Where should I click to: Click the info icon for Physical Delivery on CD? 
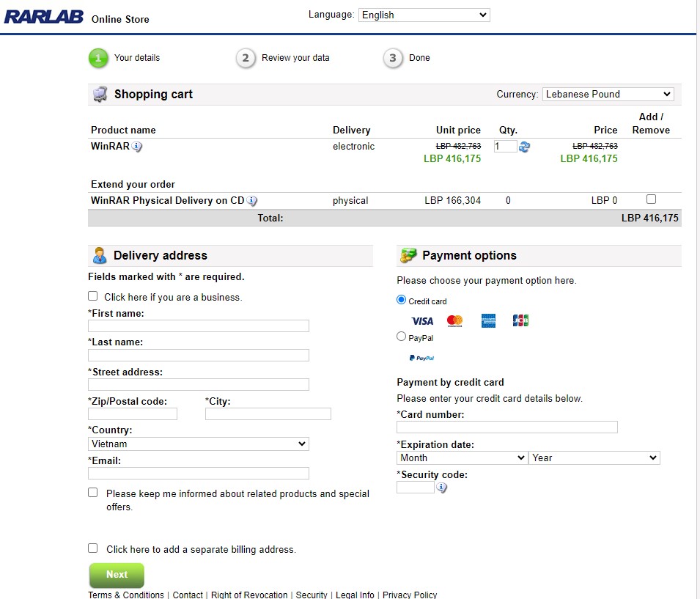[x=252, y=200]
